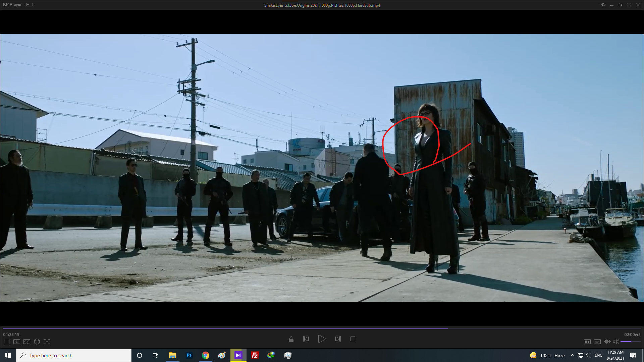The height and width of the screenshot is (362, 644).
Task: Toggle the compact mode icon beside KMPlayer
Action: pyautogui.click(x=30, y=5)
